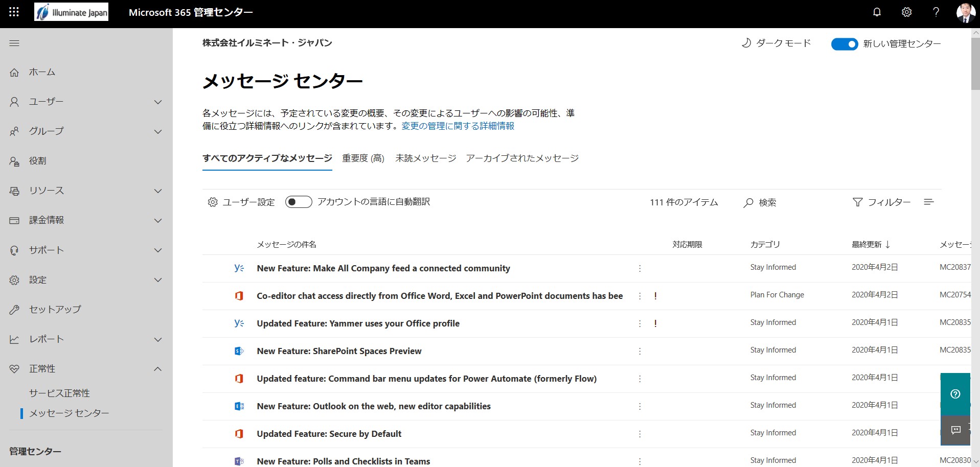Open the teal help floating button
Image resolution: width=980 pixels, height=467 pixels.
955,394
